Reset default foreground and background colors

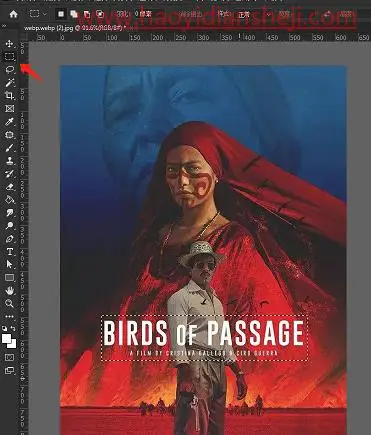tap(5, 328)
